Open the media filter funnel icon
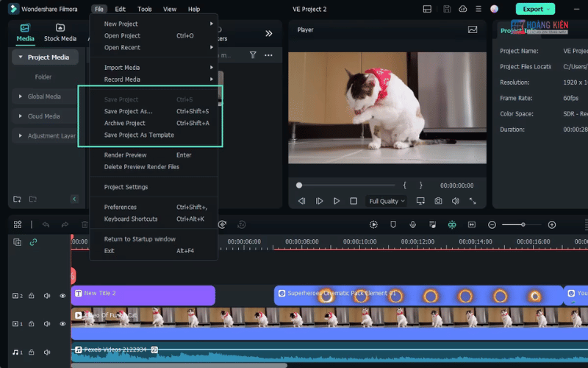588x368 pixels. (x=253, y=55)
